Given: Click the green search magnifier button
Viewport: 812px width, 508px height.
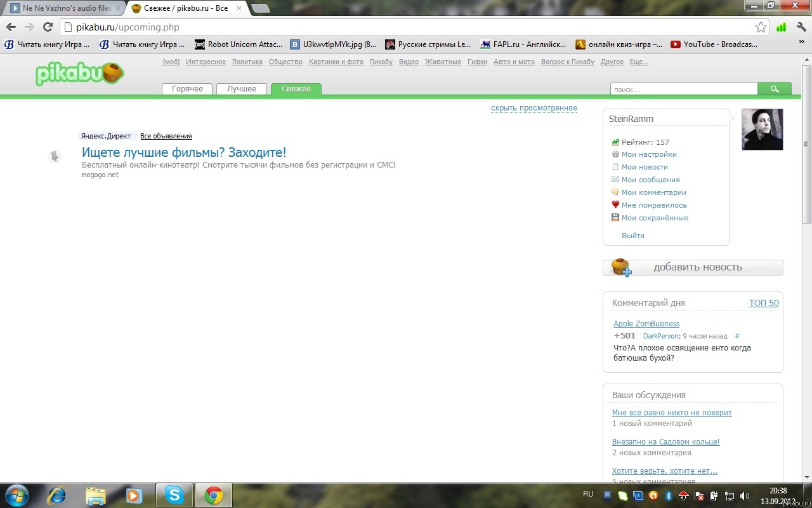Looking at the screenshot, I should (775, 90).
